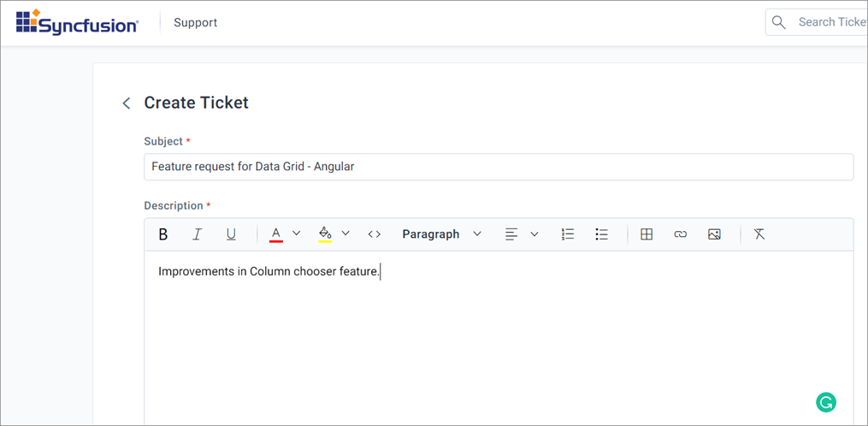Image resolution: width=868 pixels, height=426 pixels.
Task: Expand the alignment options arrow
Action: click(534, 234)
